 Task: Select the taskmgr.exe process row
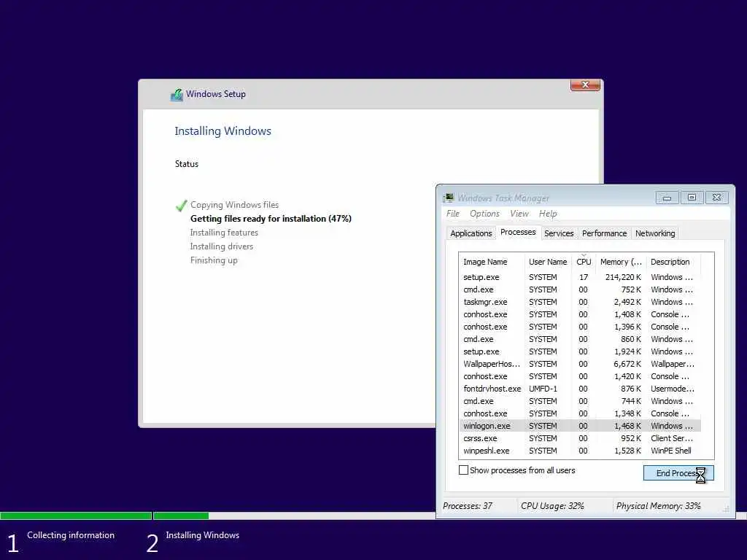click(x=580, y=302)
